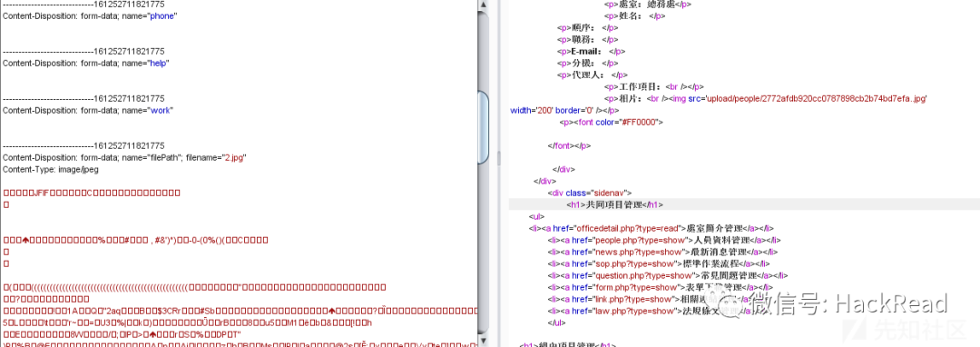
Task: Click the img src upload/people jpg path
Action: 817,99
